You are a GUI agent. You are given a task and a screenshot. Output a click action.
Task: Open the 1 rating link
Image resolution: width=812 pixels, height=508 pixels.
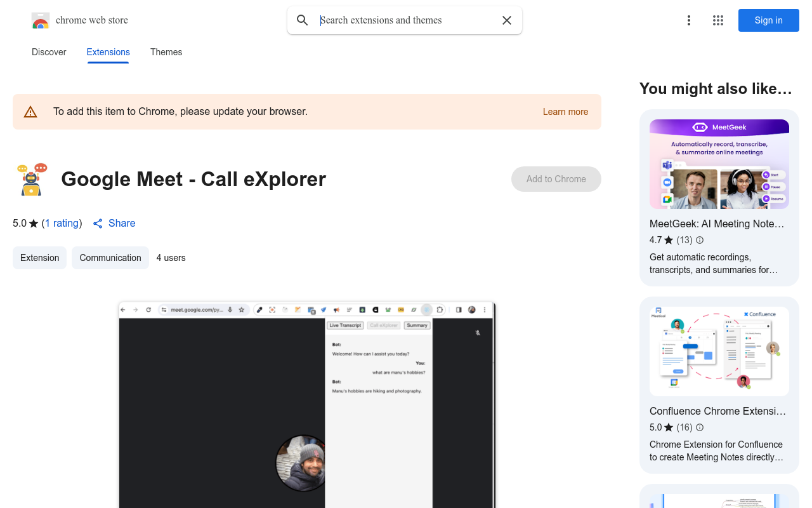click(x=62, y=224)
